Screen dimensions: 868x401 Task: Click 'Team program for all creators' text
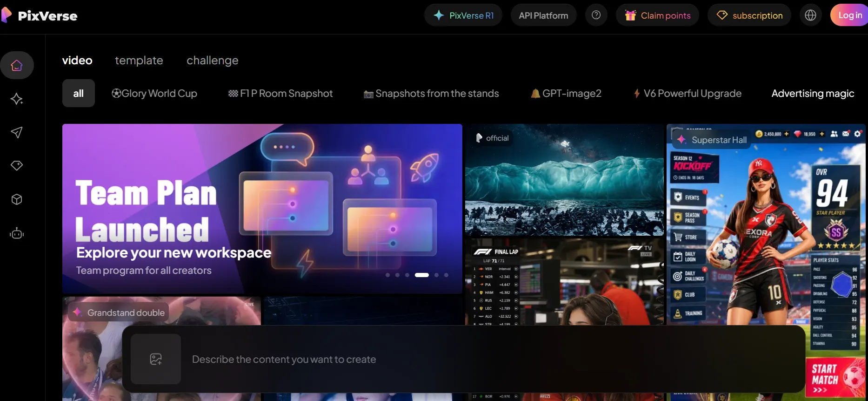point(144,270)
